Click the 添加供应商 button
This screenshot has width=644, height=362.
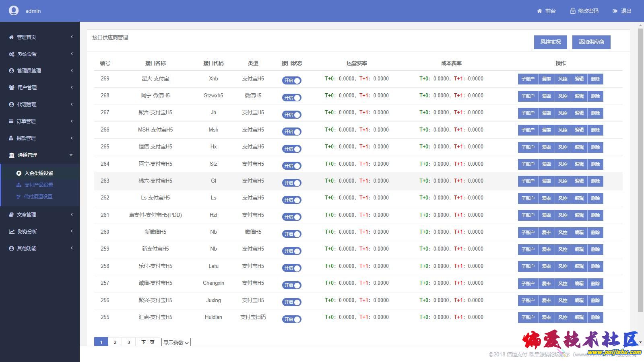(x=591, y=42)
